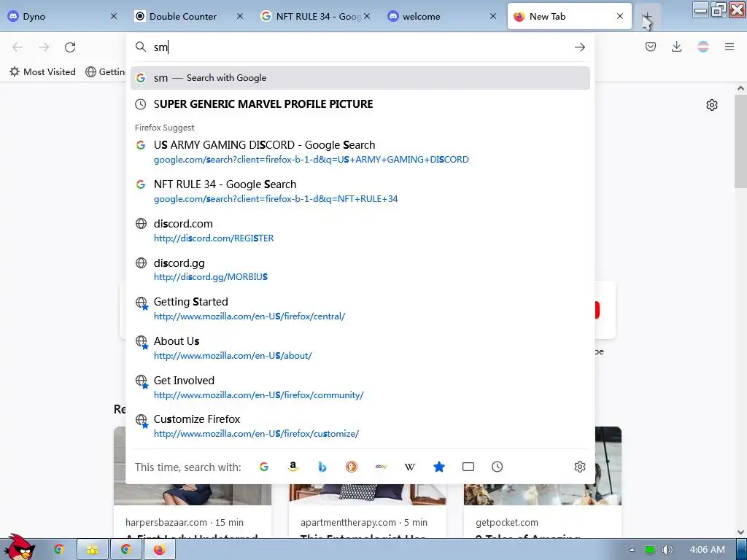Open discord.com REGISTER suggestion
The height and width of the screenshot is (560, 747).
tap(360, 230)
